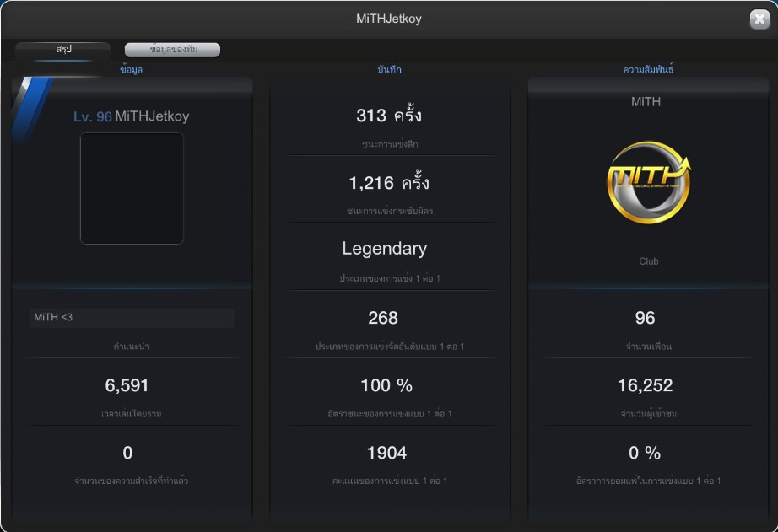Viewport: 778px width, 532px height.
Task: Switch to the สรุป tab
Action: coord(63,50)
